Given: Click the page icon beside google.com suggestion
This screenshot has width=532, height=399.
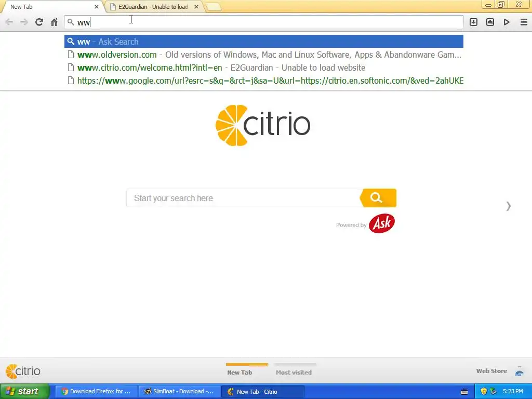Looking at the screenshot, I should pyautogui.click(x=71, y=81).
